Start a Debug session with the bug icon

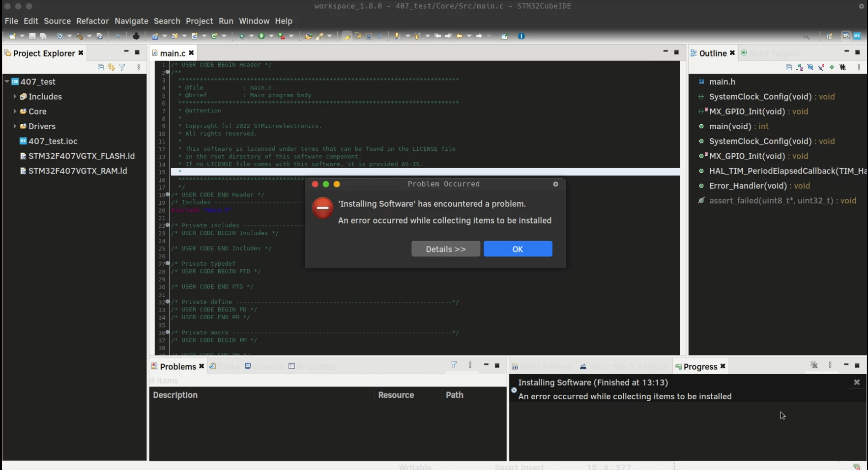tap(241, 36)
